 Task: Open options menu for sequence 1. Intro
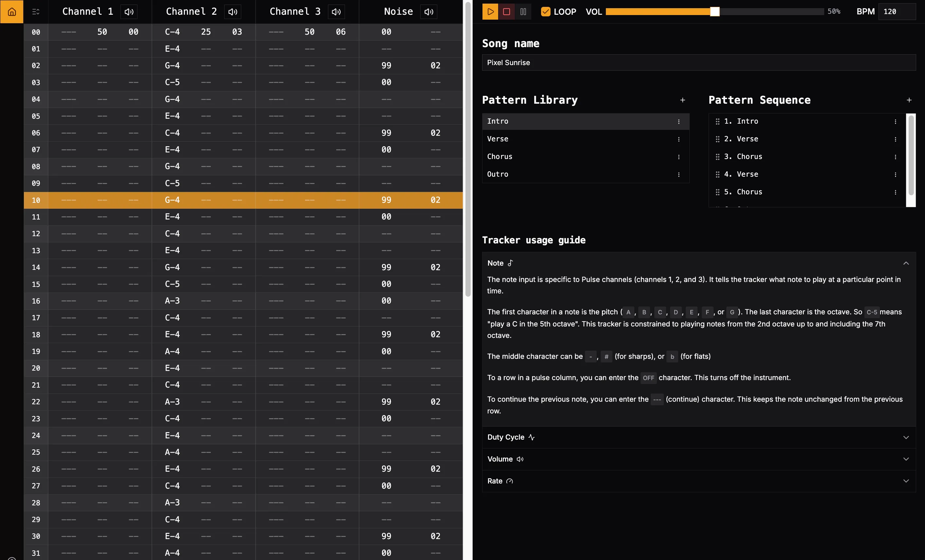point(895,122)
